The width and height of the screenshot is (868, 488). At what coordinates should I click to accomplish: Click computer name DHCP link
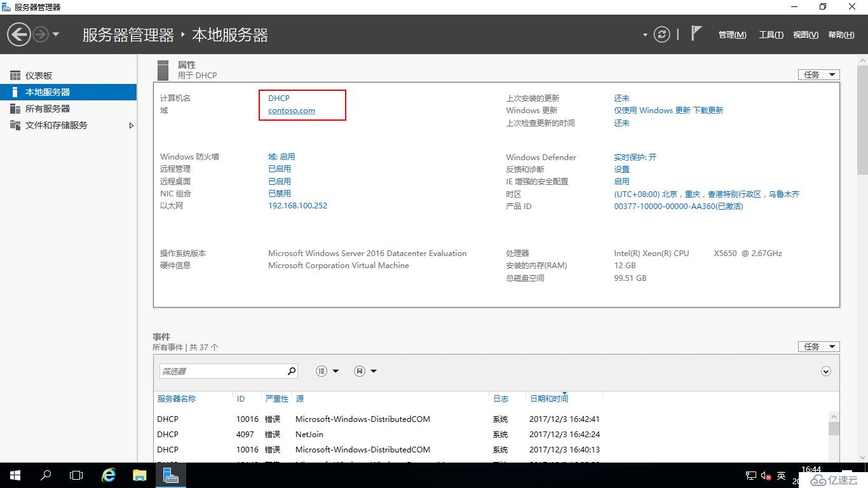coord(279,98)
